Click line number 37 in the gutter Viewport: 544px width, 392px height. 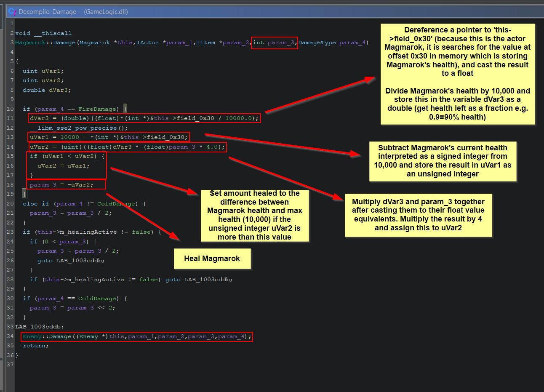tap(11, 365)
